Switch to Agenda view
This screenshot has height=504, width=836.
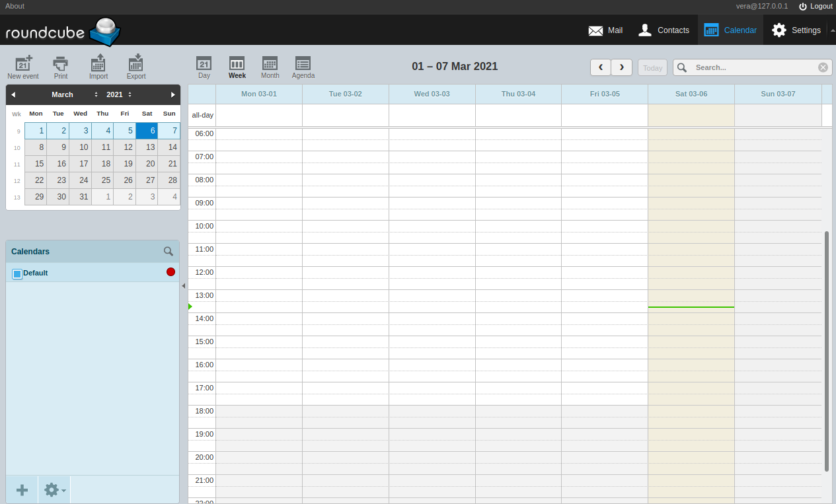click(303, 67)
